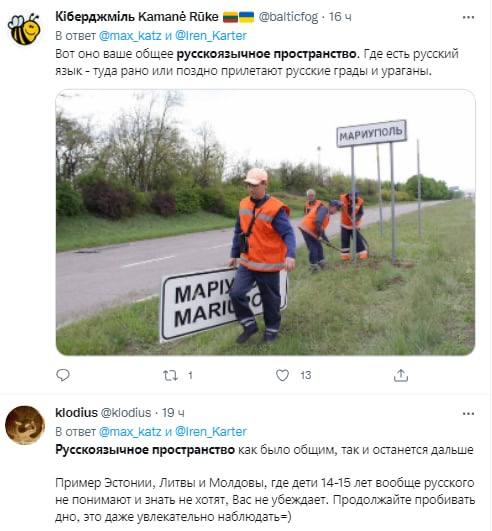The height and width of the screenshot is (531, 492).
Task: Open the Кіберджміль Kamanė Rūke display name
Action: (x=137, y=17)
